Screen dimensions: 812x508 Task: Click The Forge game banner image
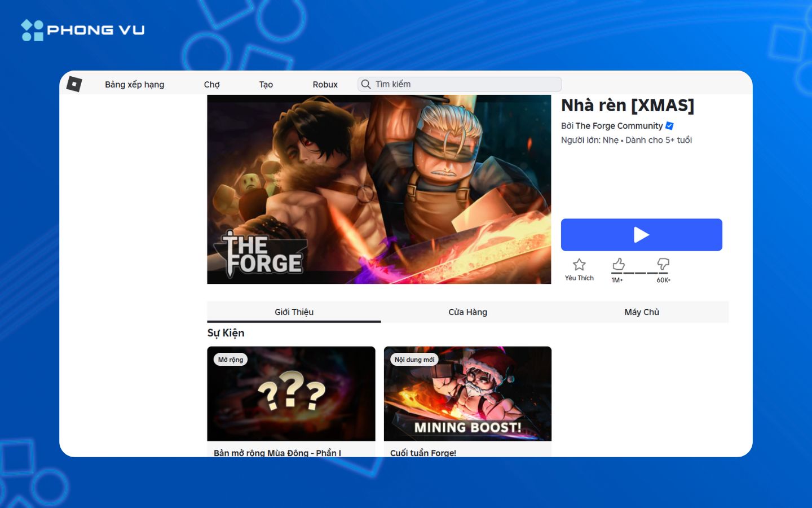tap(379, 189)
